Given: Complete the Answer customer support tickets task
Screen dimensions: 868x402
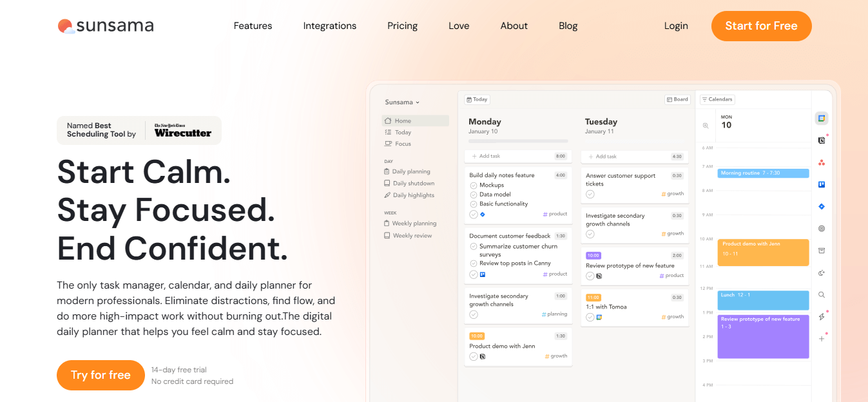Looking at the screenshot, I should (590, 193).
